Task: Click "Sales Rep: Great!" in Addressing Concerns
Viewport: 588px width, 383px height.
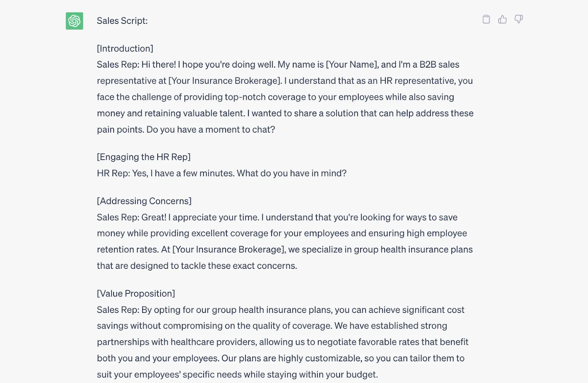Action: pyautogui.click(x=132, y=217)
